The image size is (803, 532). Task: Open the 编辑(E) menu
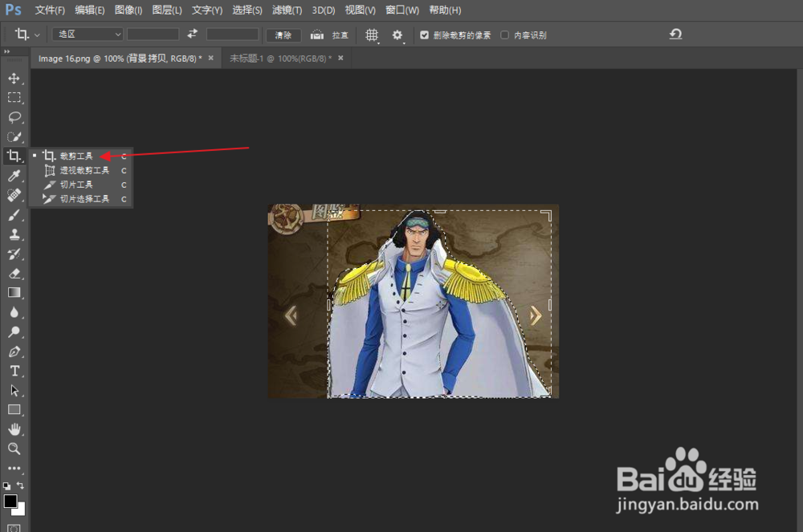(x=89, y=10)
